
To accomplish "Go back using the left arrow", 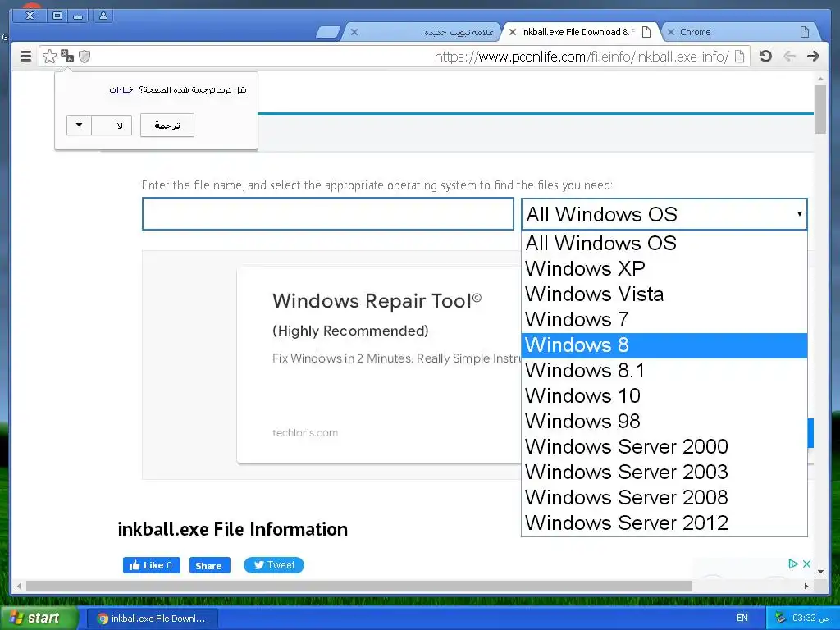I will click(x=789, y=57).
